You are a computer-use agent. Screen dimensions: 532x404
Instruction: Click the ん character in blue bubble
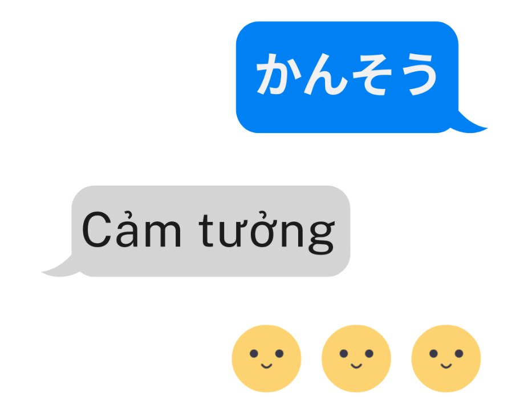(x=325, y=74)
